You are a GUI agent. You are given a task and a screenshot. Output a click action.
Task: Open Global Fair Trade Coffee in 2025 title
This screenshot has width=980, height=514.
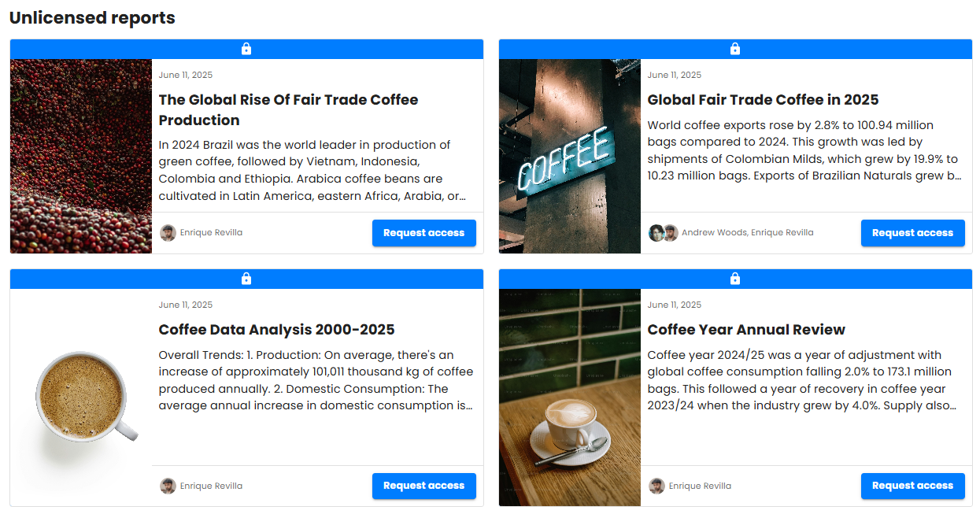(x=762, y=100)
